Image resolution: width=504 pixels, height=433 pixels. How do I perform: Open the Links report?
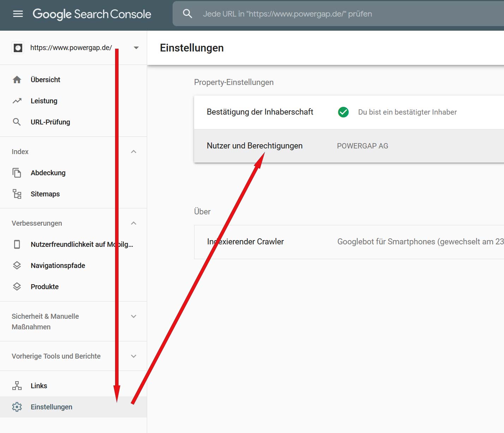pos(73,386)
